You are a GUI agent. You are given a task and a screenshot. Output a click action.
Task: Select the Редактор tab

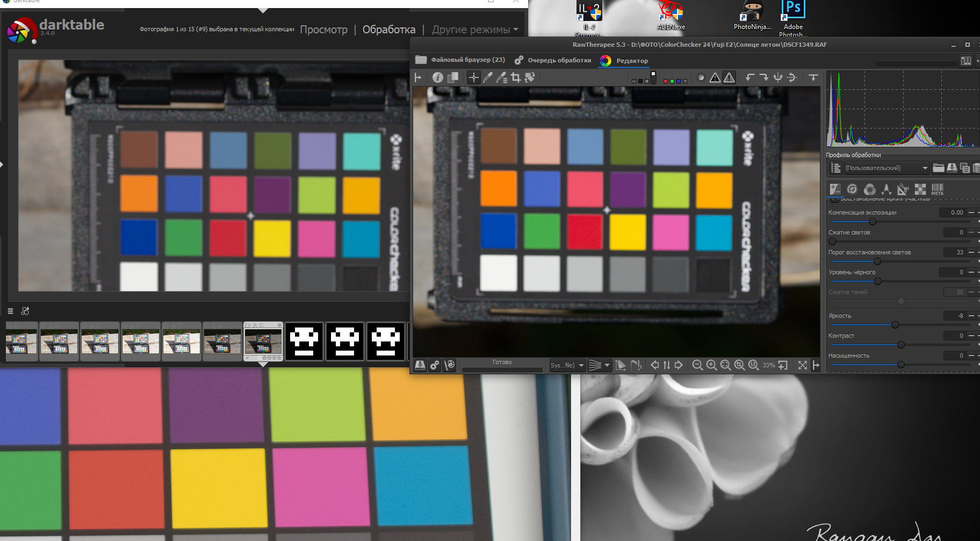point(624,61)
